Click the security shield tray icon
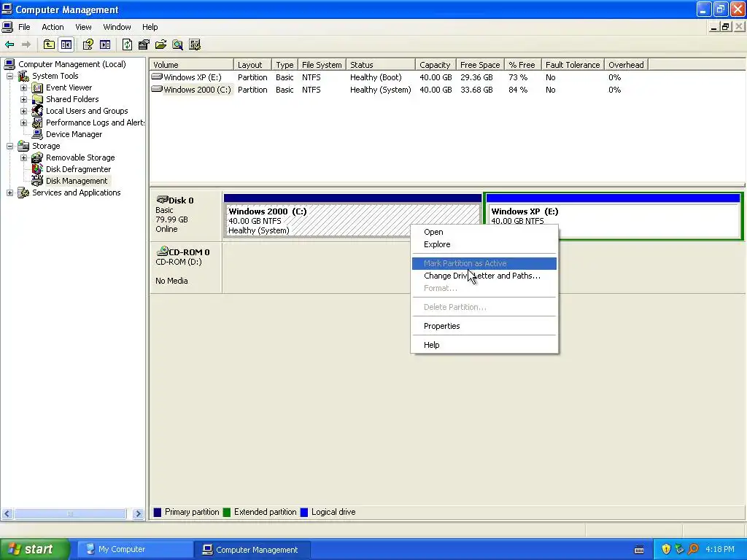 666,549
